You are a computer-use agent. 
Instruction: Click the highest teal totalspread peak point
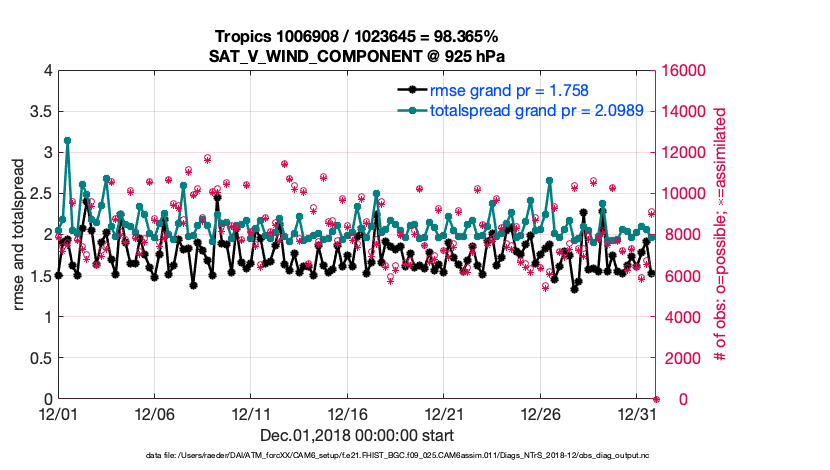(68, 141)
